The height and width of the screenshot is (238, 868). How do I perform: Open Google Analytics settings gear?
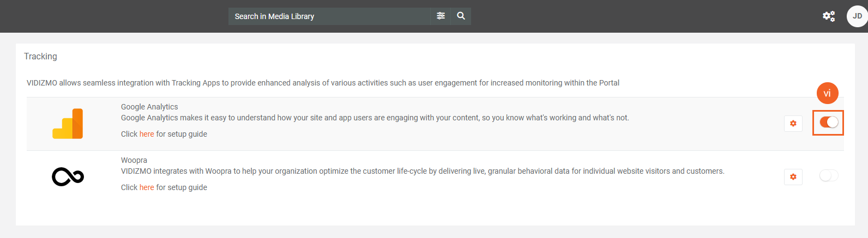(x=793, y=124)
